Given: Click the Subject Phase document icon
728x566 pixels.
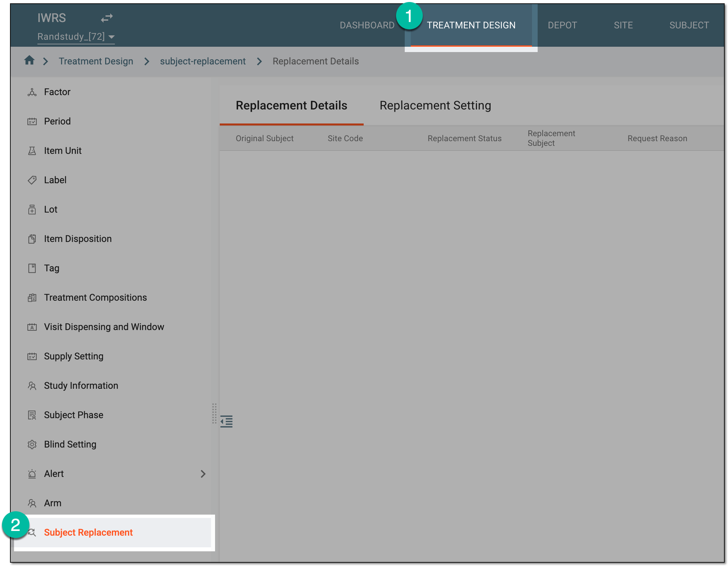Looking at the screenshot, I should pyautogui.click(x=32, y=415).
